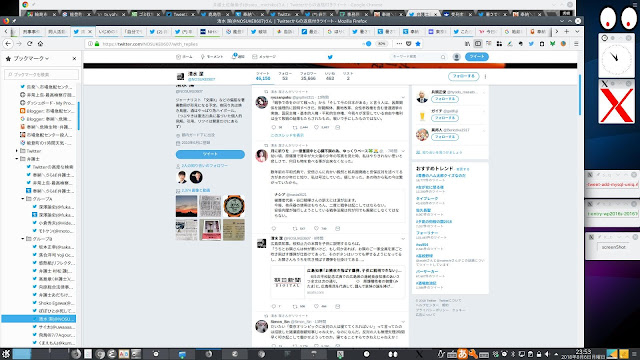Viewport: 640px width, 360px height.
Task: Reply to the first tweet
Action: (x=274, y=127)
